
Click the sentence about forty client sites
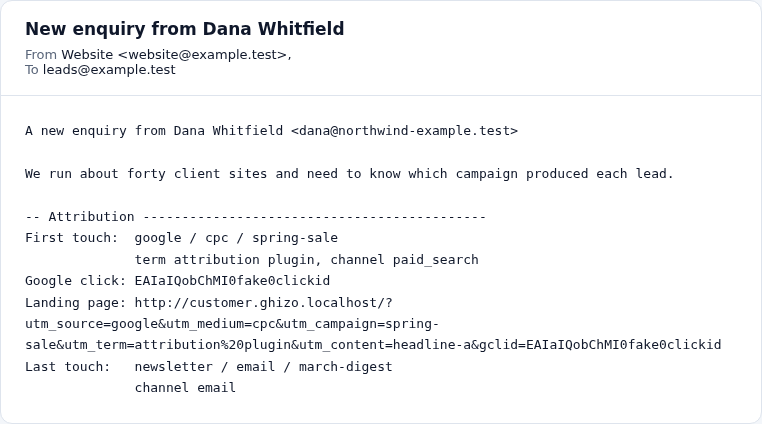tap(349, 174)
